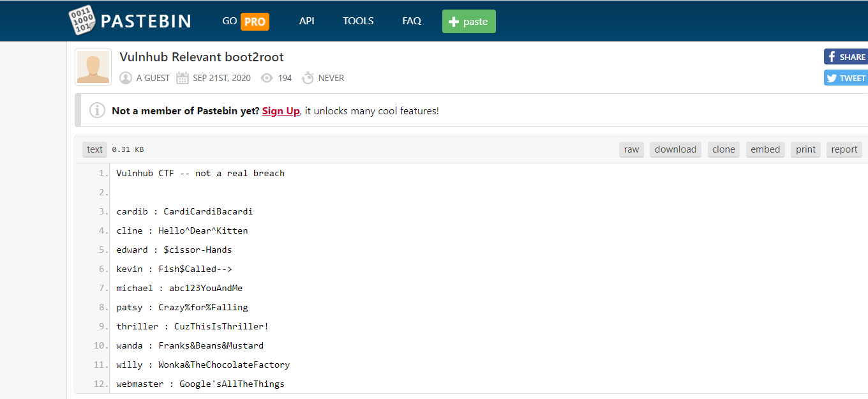This screenshot has width=868, height=399.
Task: Report this paste
Action: click(x=844, y=149)
